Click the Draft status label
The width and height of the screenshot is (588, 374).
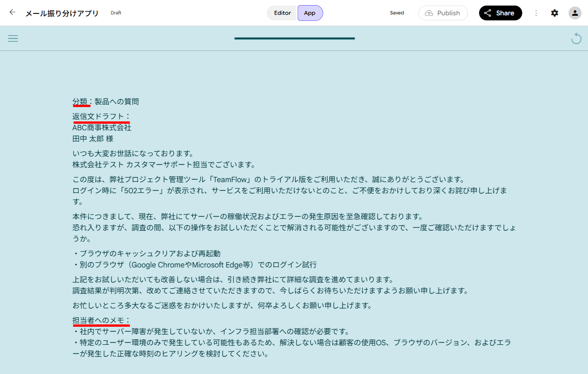pos(116,13)
